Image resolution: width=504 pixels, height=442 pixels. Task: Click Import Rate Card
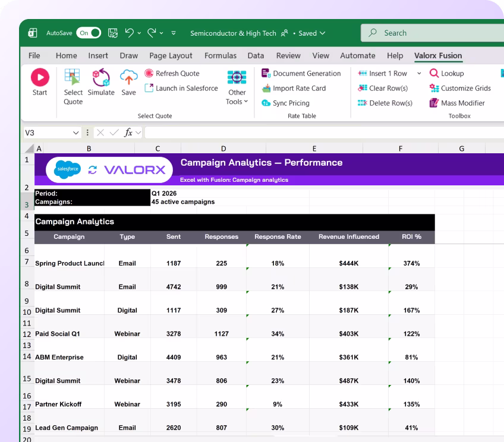point(294,88)
